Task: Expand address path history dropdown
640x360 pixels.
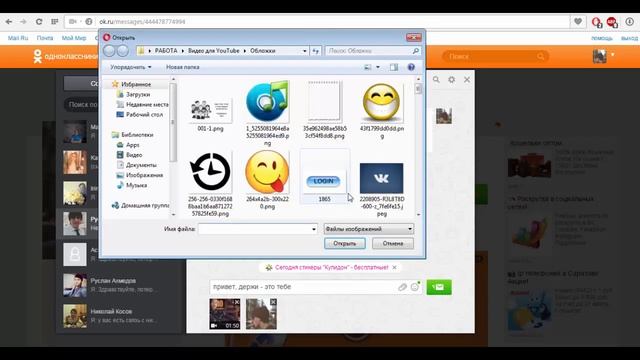Action: 304,51
